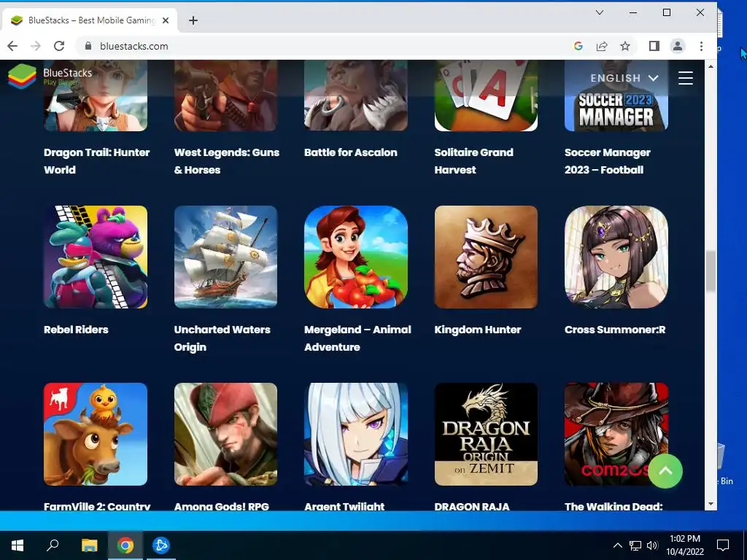Open the Chrome profile avatar icon

click(x=678, y=46)
